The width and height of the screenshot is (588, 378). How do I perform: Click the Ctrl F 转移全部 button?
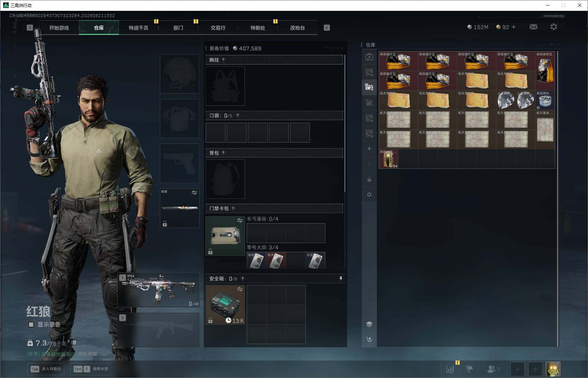(91, 369)
